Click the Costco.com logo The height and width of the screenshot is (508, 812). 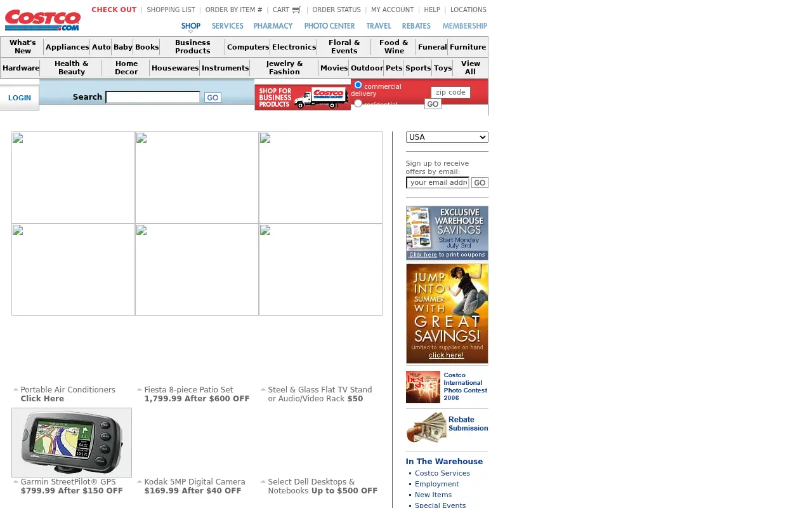[x=43, y=20]
